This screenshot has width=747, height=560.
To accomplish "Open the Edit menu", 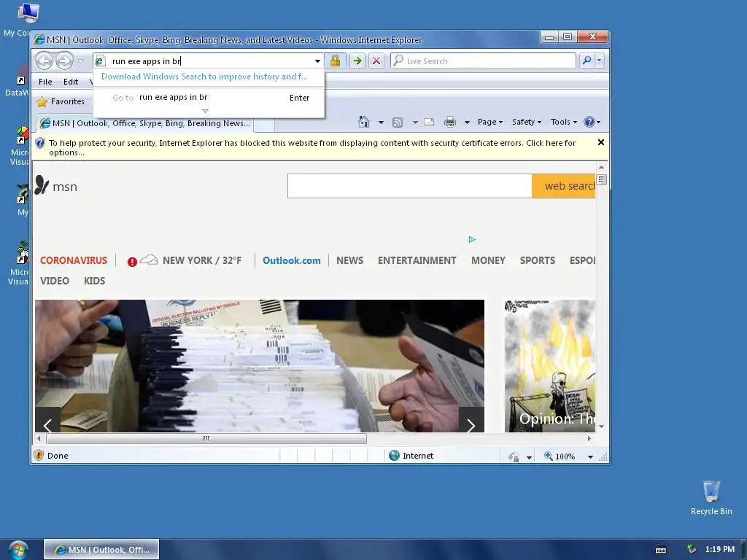I will coord(71,82).
